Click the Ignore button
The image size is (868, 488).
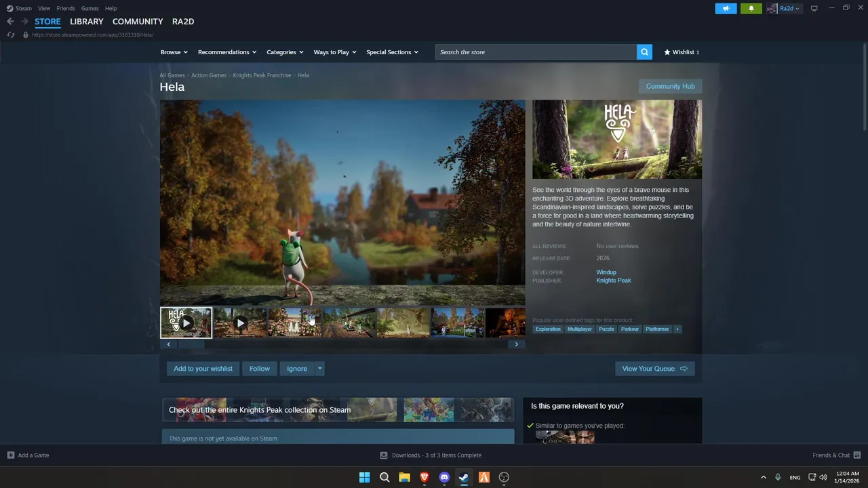pyautogui.click(x=297, y=369)
